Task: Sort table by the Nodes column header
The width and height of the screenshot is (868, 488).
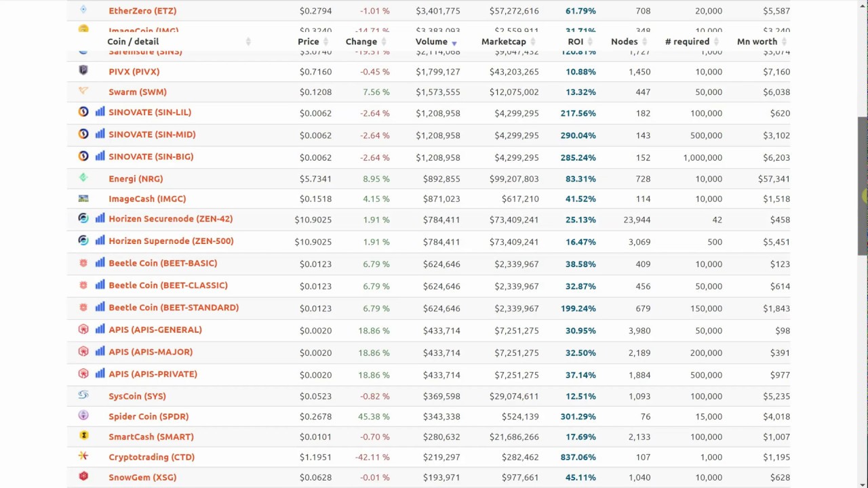Action: pyautogui.click(x=624, y=41)
